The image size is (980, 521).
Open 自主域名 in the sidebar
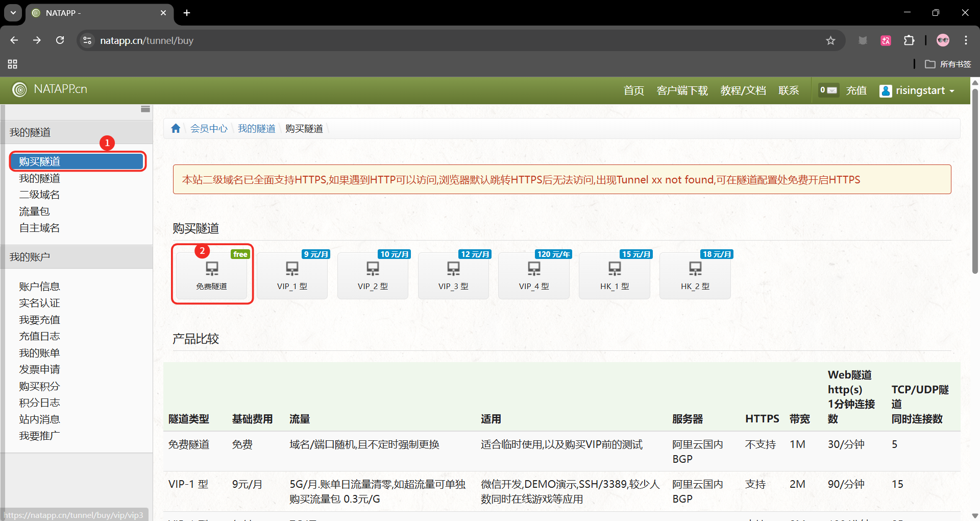pos(40,228)
